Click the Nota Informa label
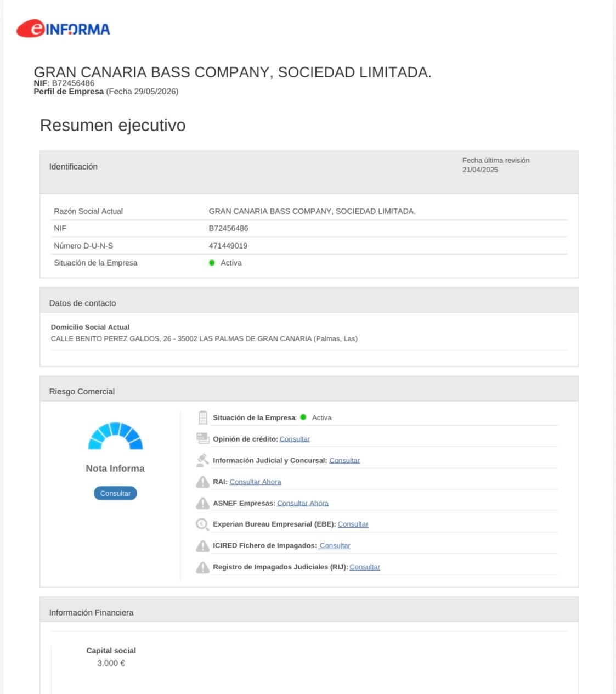Image resolution: width=616 pixels, height=694 pixels. [115, 468]
